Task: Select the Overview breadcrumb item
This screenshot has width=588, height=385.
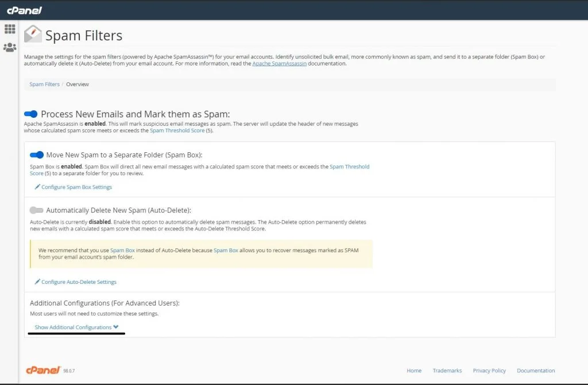Action: click(x=78, y=84)
